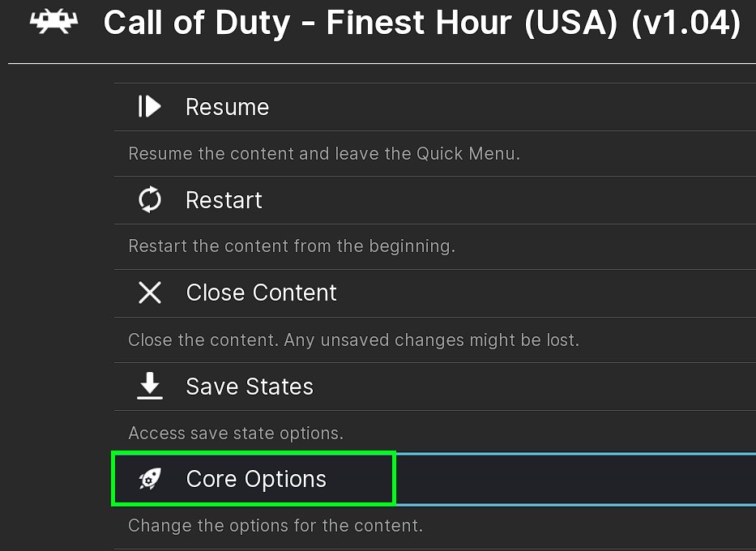Select the Core Options rocket icon

click(150, 480)
